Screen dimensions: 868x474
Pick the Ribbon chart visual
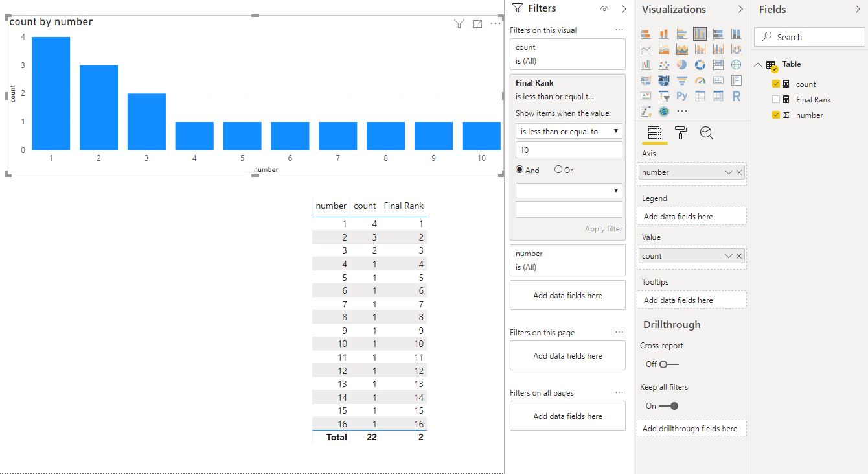737,49
